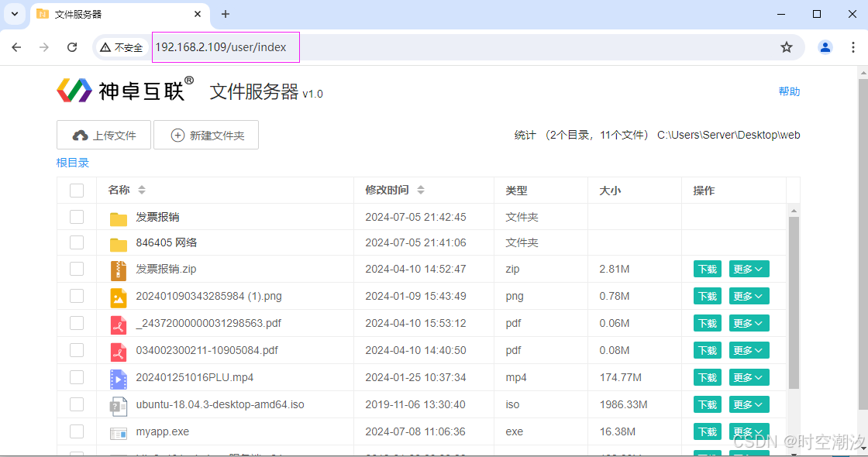Close the 文件服务器 tab
Viewport: 868px width, 457px height.
pos(198,14)
